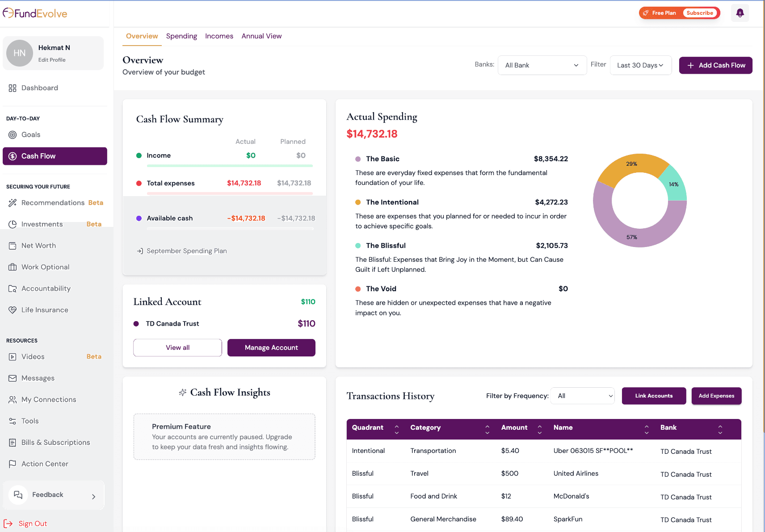Sort table by Category column arrows
This screenshot has height=532, width=765.
(x=487, y=430)
